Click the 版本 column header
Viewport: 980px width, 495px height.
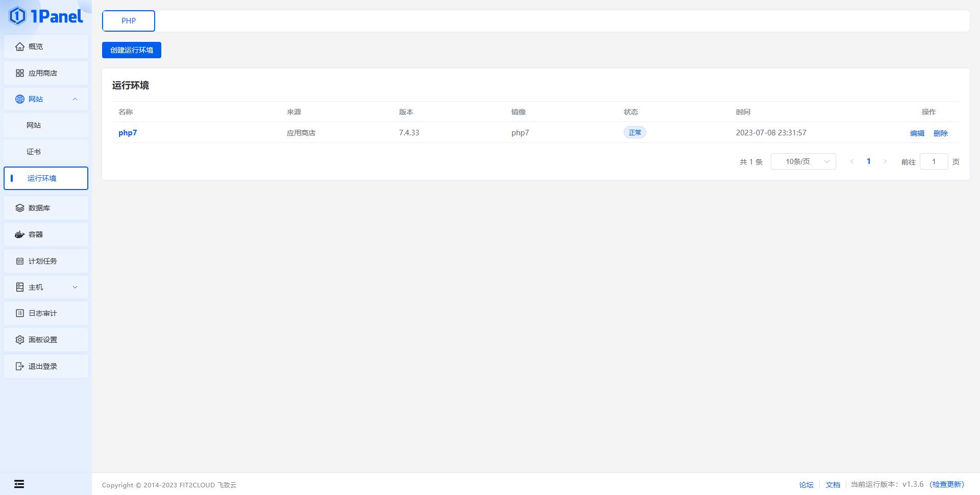click(406, 112)
